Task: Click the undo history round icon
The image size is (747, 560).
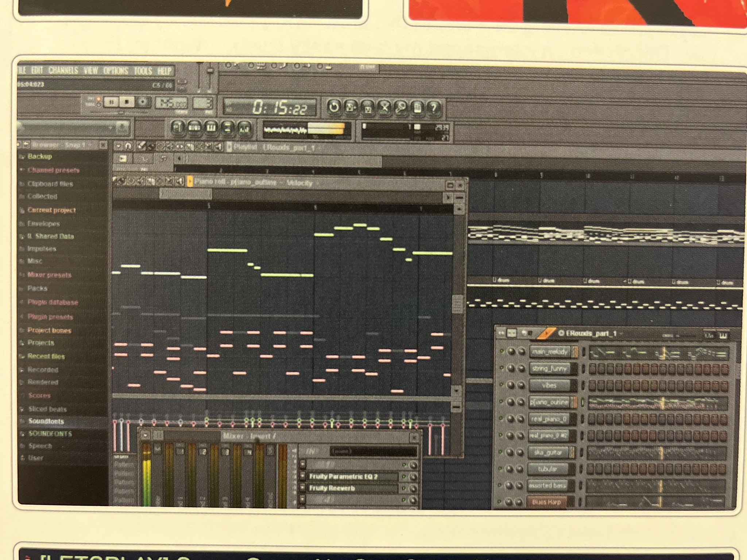Action: [x=333, y=108]
